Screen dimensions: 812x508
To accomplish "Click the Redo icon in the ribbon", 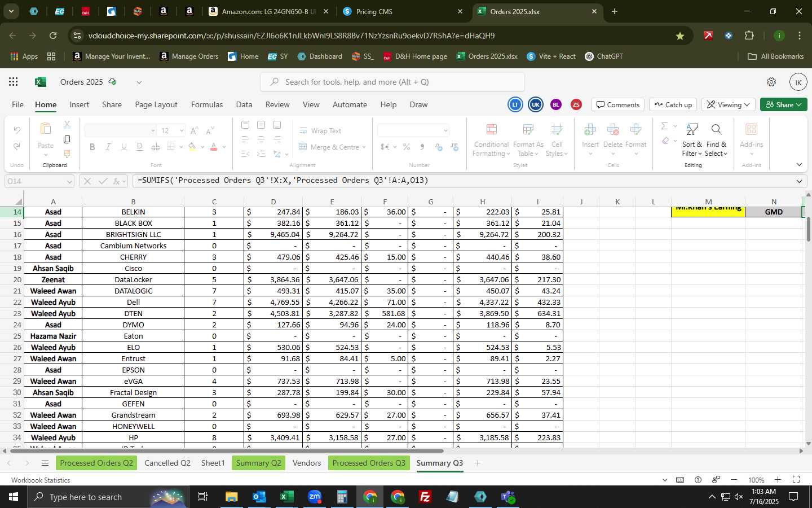I will [x=17, y=146].
